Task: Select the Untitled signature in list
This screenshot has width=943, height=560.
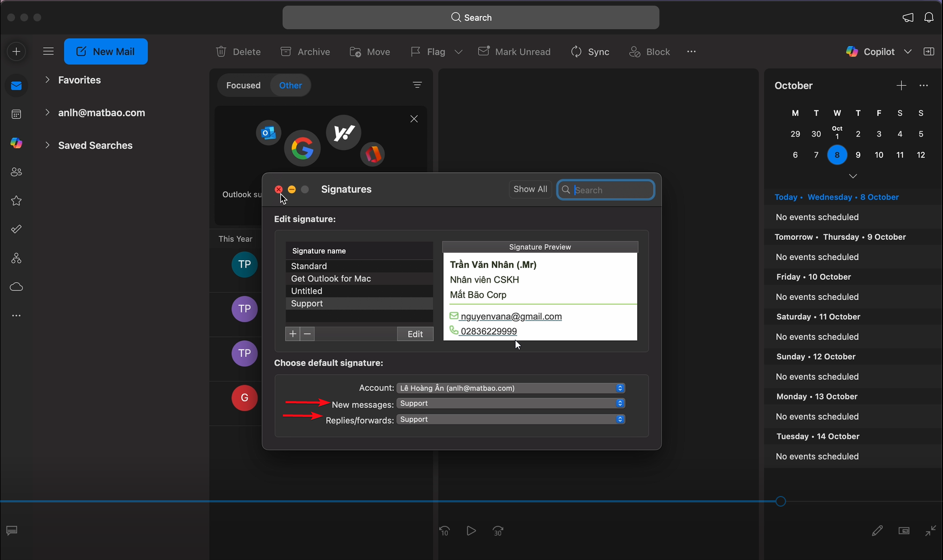Action: pos(306,291)
